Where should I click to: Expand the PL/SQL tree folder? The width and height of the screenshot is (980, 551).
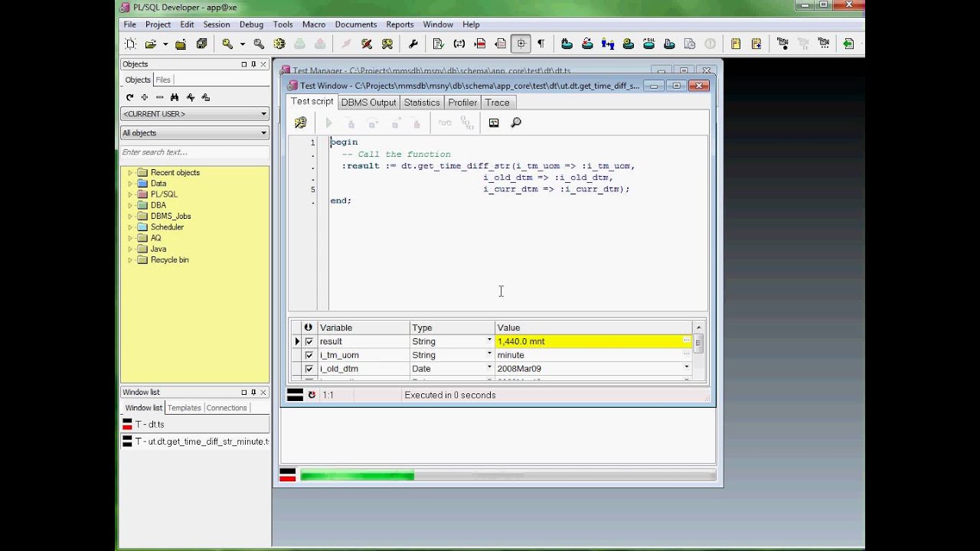click(130, 194)
